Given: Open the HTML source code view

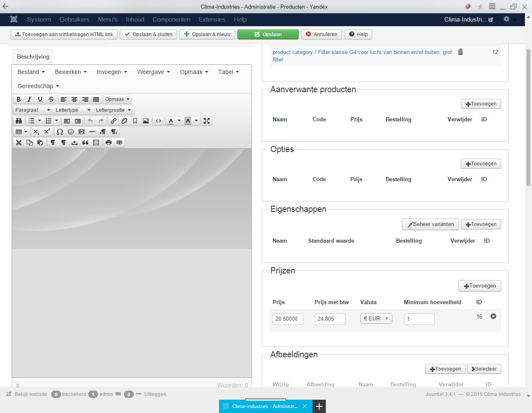Looking at the screenshot, I should 158,121.
